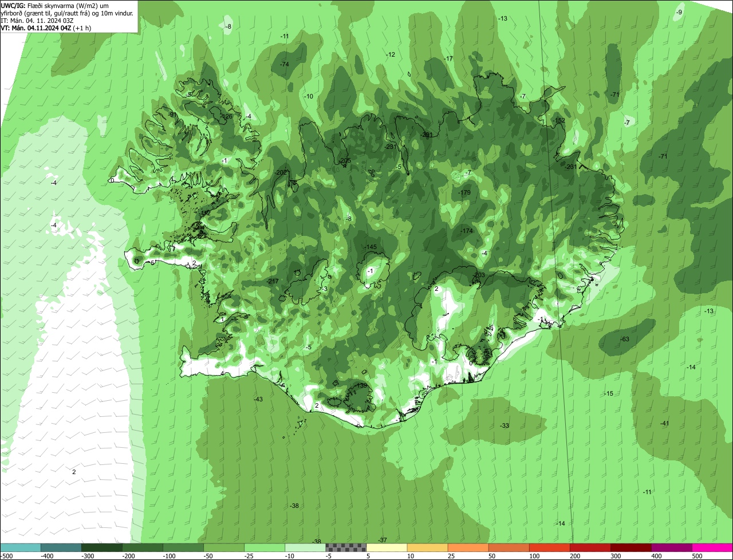This screenshot has height=560, width=733.
Task: Select the '-202' flux value on map
Action: click(281, 172)
